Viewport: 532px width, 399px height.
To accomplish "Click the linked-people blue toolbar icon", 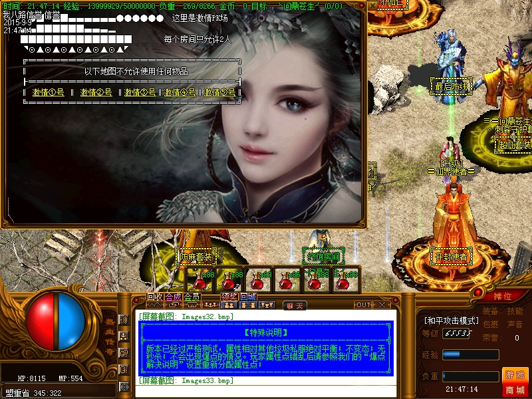I will (247, 305).
